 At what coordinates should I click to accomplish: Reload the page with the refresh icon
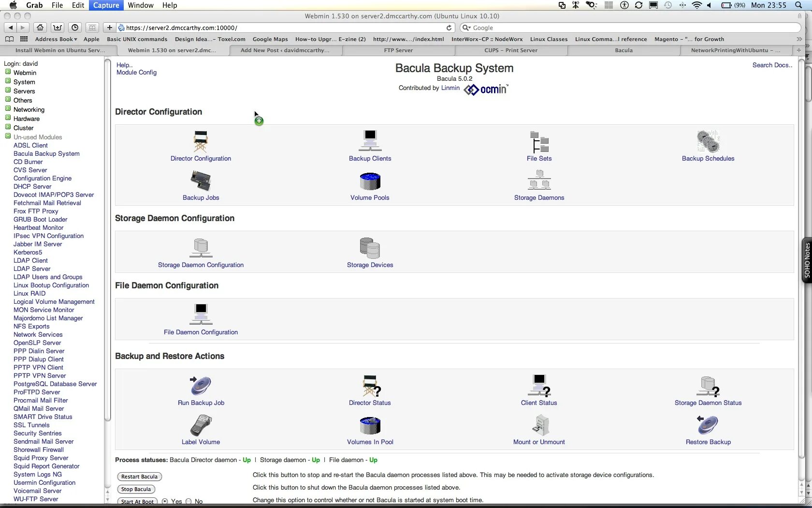pyautogui.click(x=449, y=28)
